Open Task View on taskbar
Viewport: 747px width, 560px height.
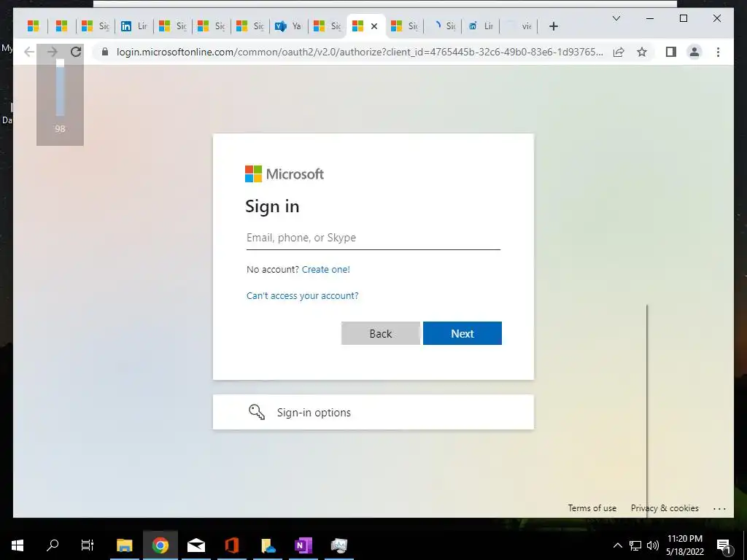point(88,545)
